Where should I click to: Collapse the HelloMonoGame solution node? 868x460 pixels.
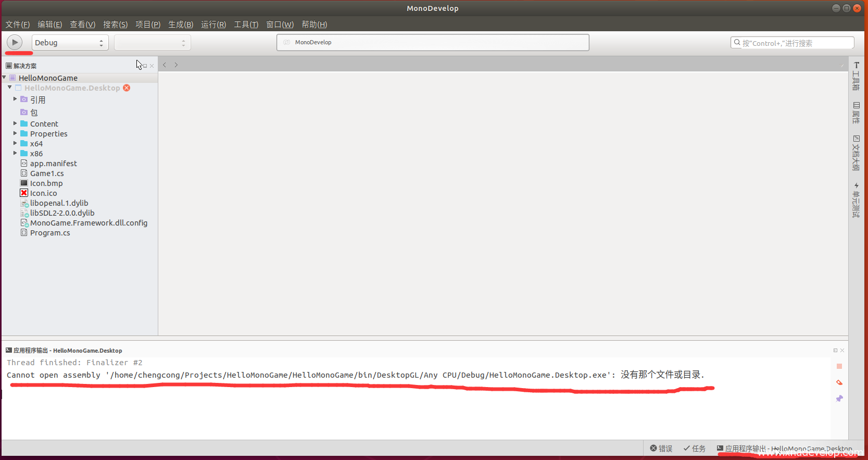[4, 78]
